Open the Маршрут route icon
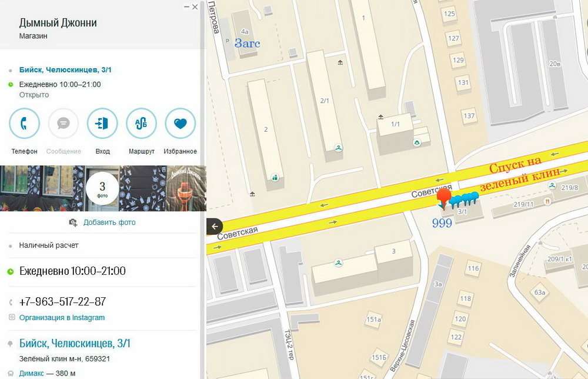 [x=141, y=124]
